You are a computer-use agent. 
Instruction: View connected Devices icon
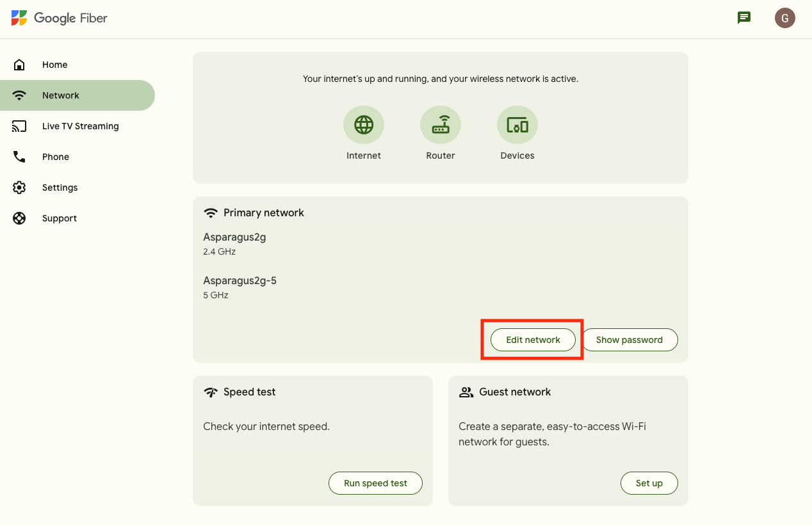517,125
